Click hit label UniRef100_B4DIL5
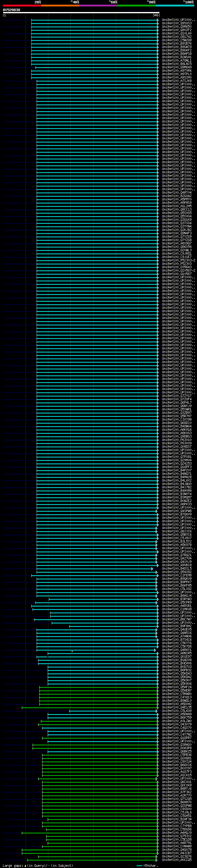Viewport: 197px width, 868px height. click(x=177, y=569)
